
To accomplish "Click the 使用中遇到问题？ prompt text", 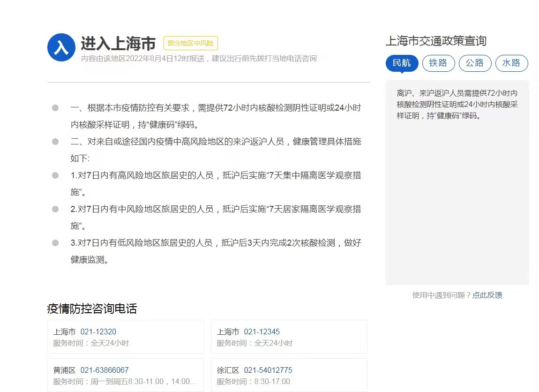I will click(442, 295).
